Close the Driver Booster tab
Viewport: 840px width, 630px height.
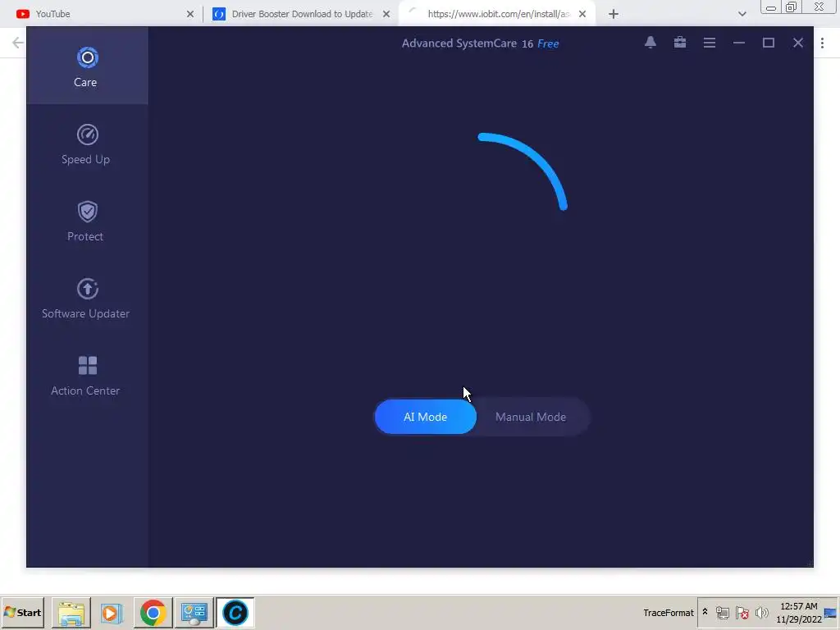pos(386,14)
